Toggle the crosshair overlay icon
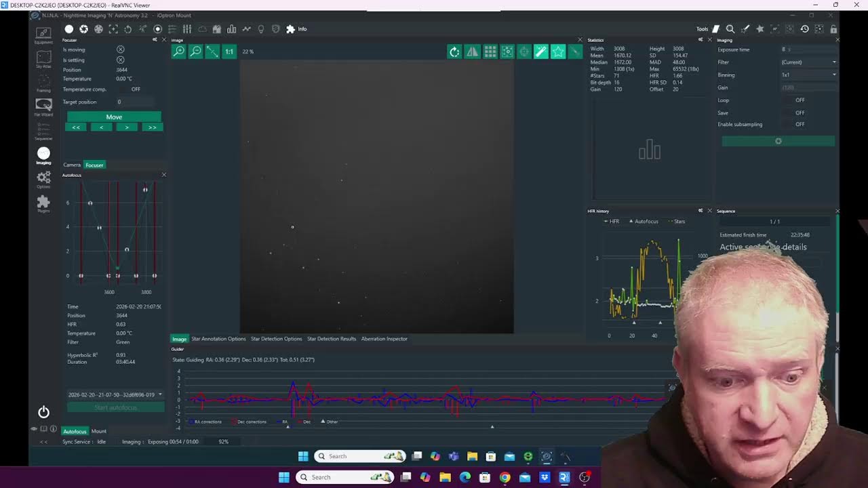Image resolution: width=868 pixels, height=488 pixels. [524, 52]
